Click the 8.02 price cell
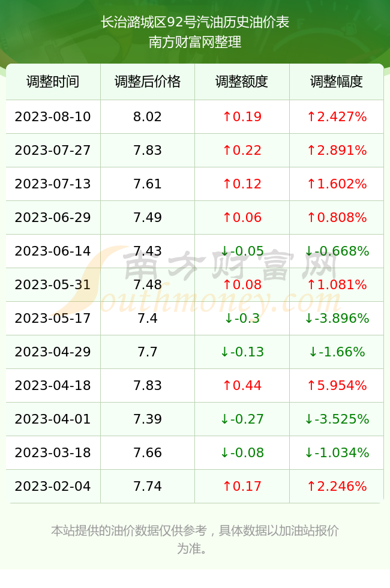 pyautogui.click(x=148, y=116)
